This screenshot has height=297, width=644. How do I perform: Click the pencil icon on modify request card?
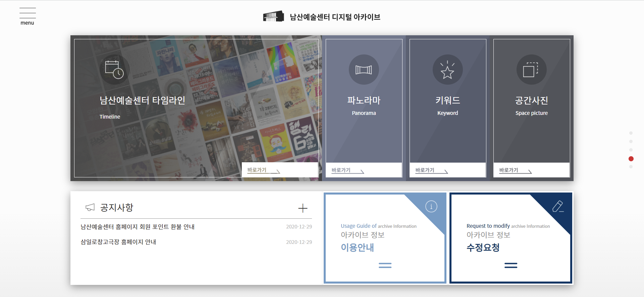point(557,206)
